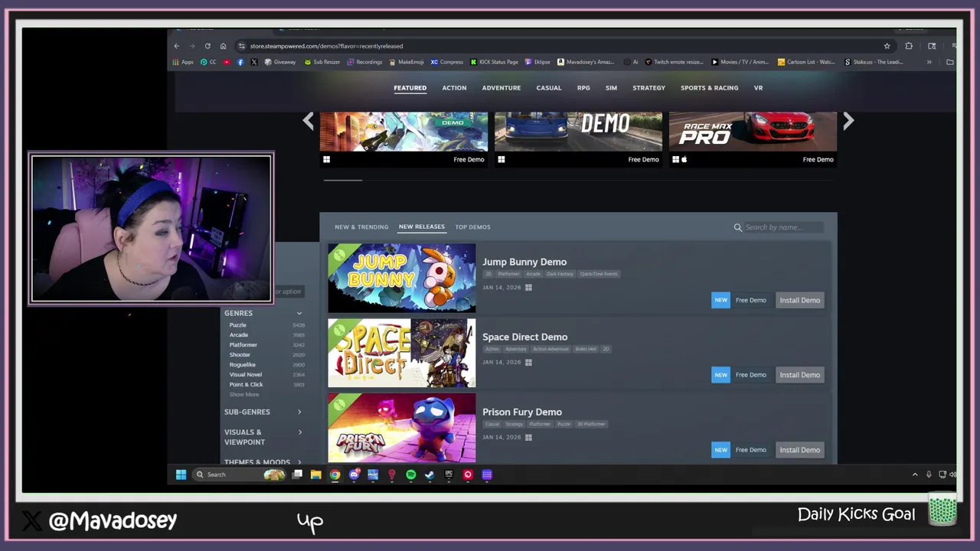The image size is (980, 551).
Task: Open the browser extensions puzzle icon
Action: coord(909,46)
